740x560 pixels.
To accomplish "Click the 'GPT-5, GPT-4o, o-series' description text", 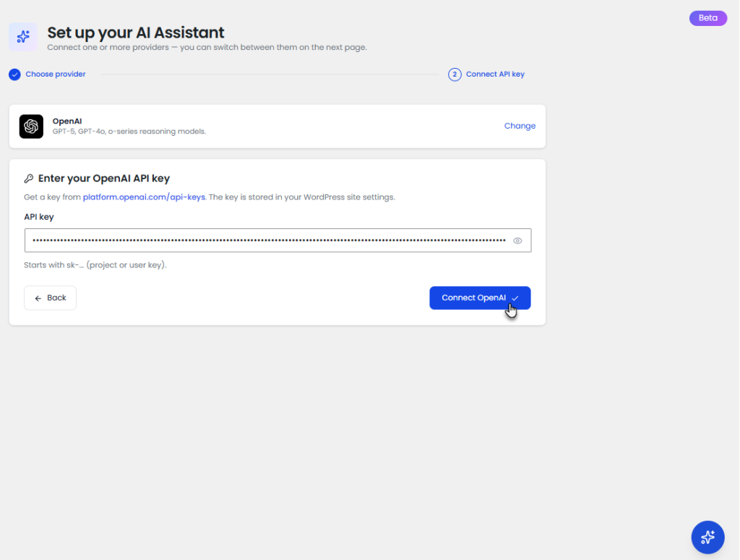I will [129, 132].
